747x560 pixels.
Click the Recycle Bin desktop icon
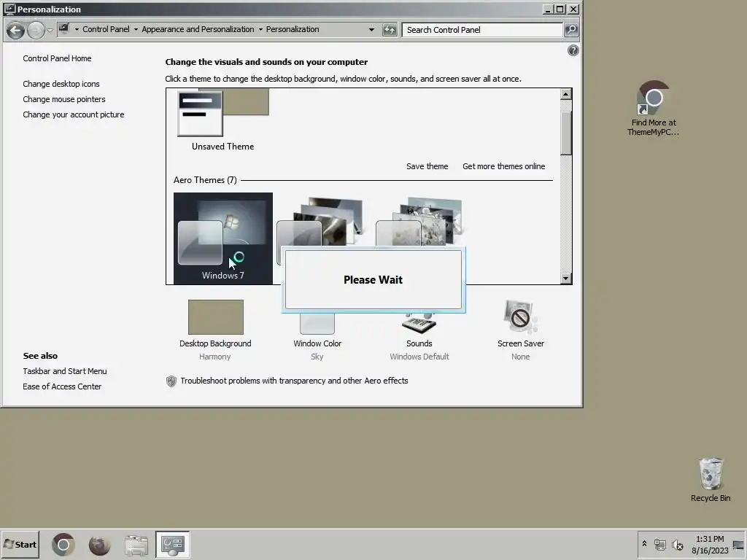(711, 480)
